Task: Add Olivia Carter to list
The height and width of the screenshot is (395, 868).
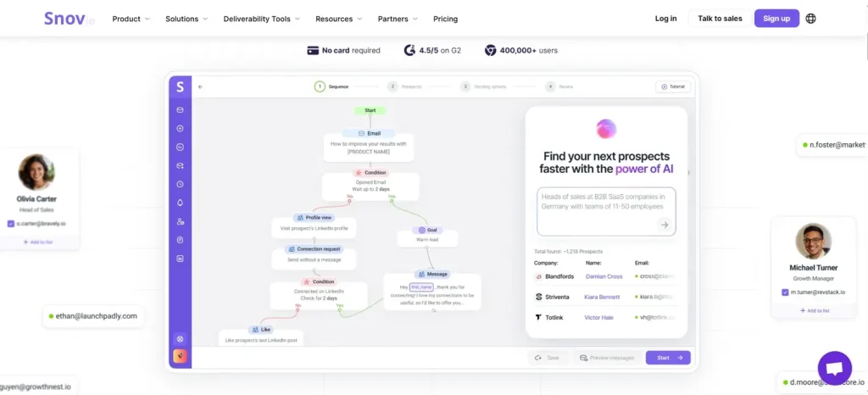Action: (38, 242)
